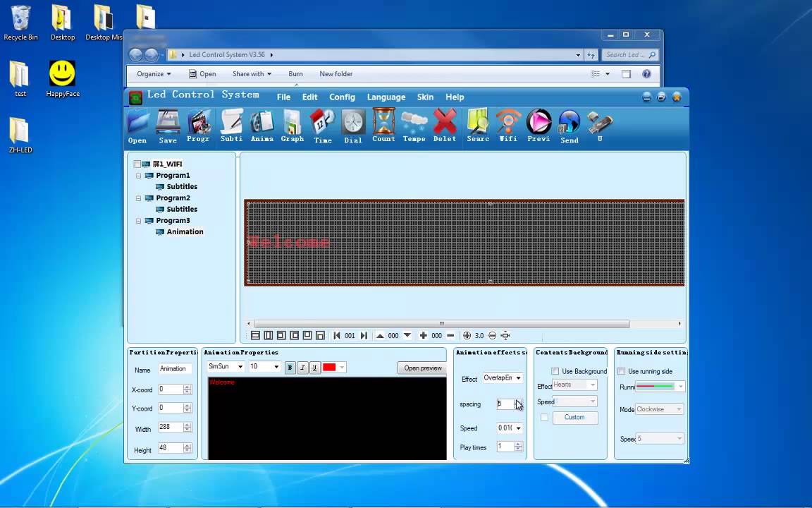Go to next frame button
Image resolution: width=812 pixels, height=508 pixels.
coord(364,335)
